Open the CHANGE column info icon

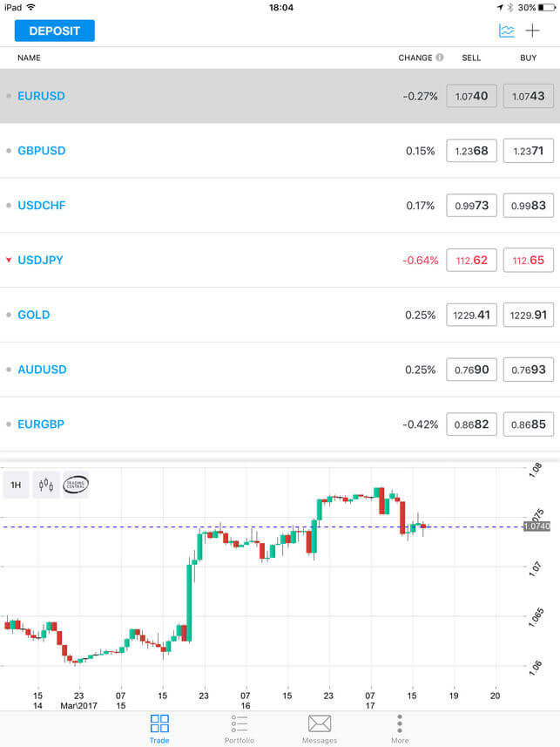pos(441,58)
